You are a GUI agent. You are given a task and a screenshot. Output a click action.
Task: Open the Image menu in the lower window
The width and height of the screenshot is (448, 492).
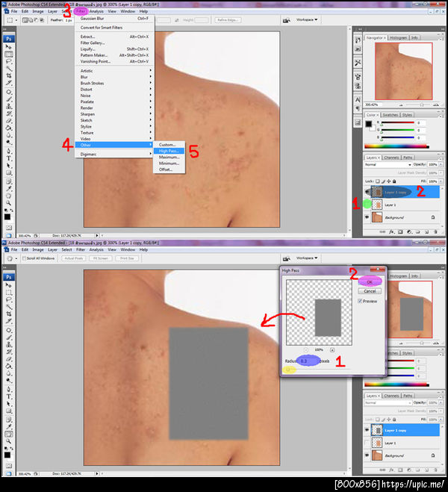(38, 249)
